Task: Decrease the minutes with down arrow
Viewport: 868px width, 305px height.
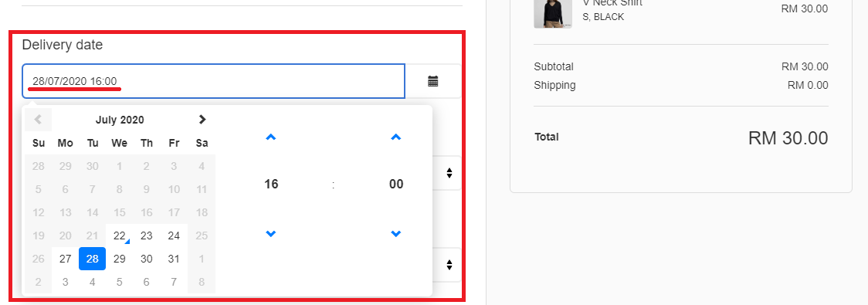Action: pyautogui.click(x=396, y=234)
